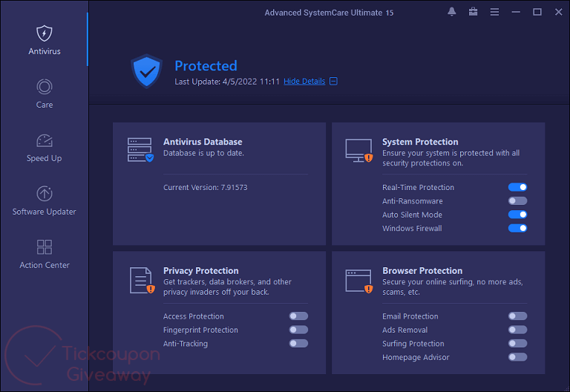
Task: Turn on Fingerprint Protection toggle
Action: point(298,330)
